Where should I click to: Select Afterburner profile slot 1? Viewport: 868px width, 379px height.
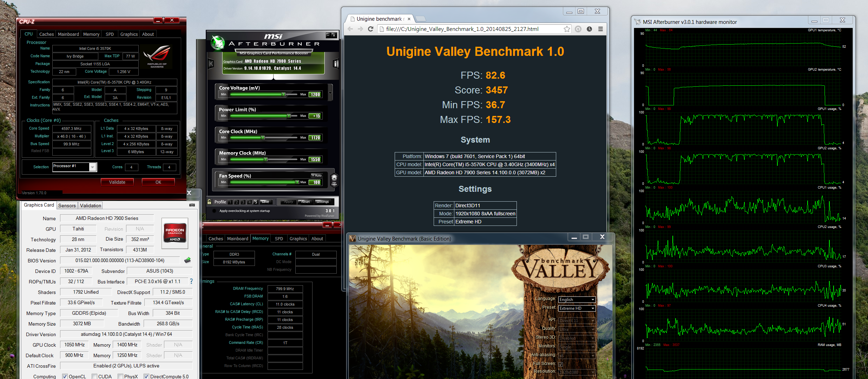(230, 202)
